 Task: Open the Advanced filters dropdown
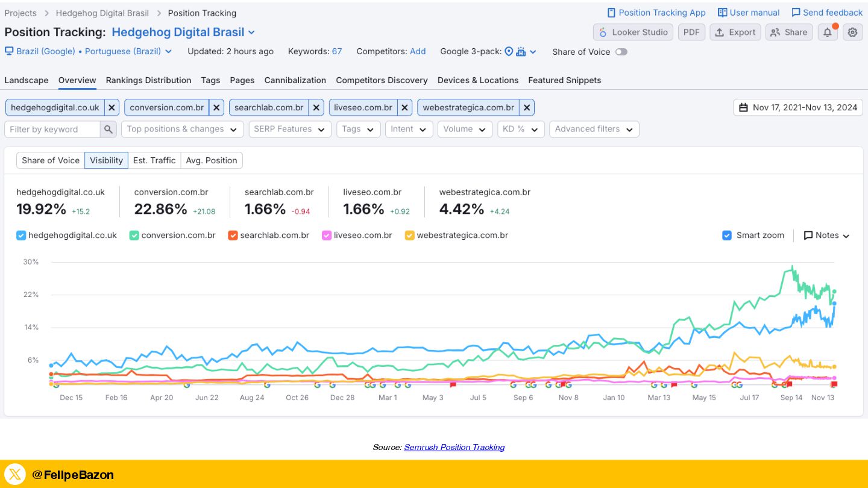pyautogui.click(x=594, y=129)
